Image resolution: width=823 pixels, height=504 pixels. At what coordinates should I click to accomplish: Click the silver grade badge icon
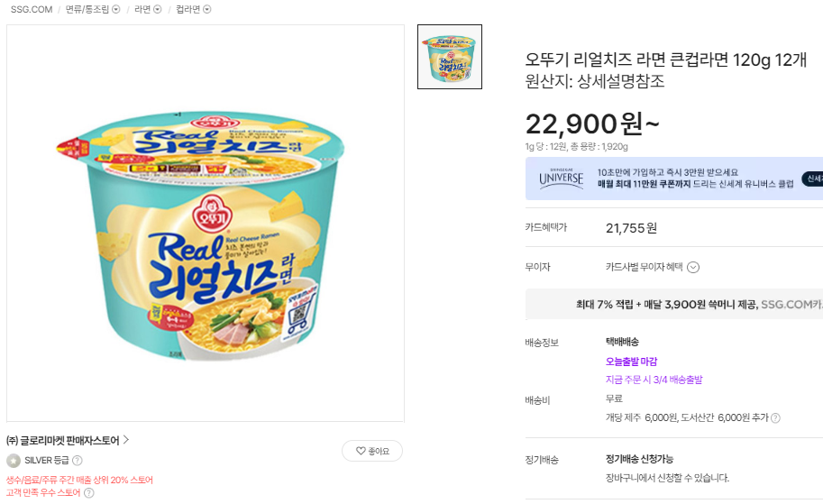14,461
